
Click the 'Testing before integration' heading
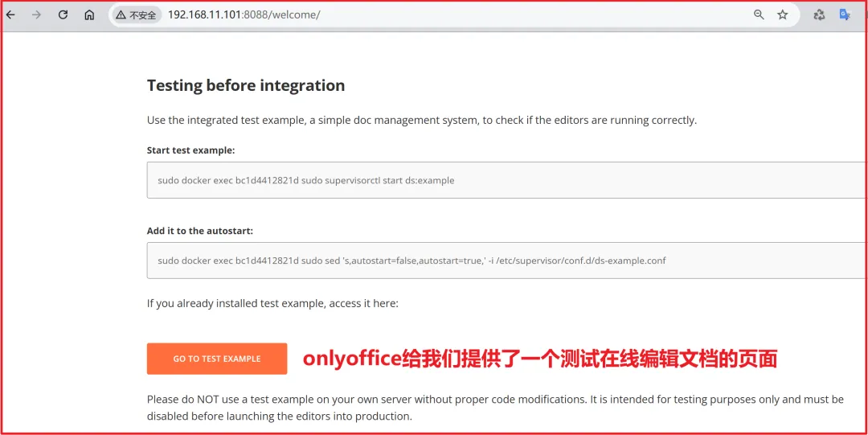tap(246, 85)
